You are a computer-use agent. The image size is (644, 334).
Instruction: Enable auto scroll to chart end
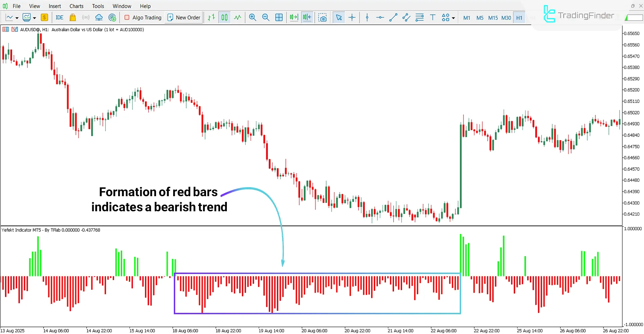pos(294,17)
